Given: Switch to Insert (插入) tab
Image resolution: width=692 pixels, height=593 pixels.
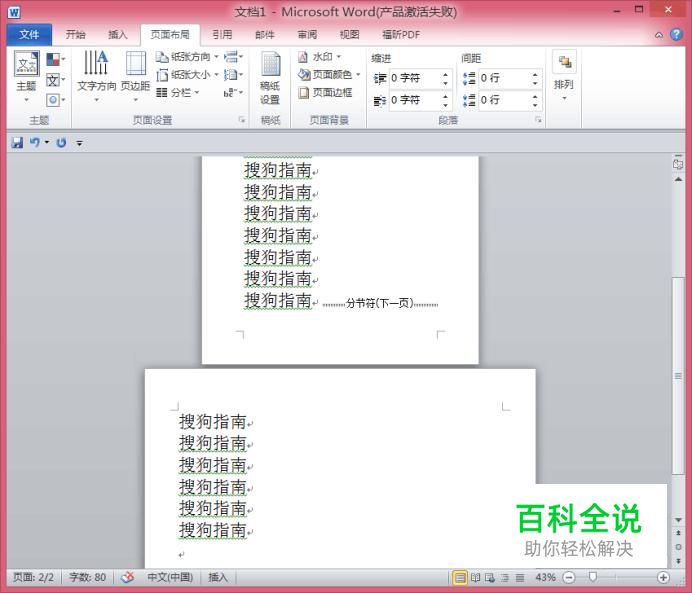Looking at the screenshot, I should (117, 34).
